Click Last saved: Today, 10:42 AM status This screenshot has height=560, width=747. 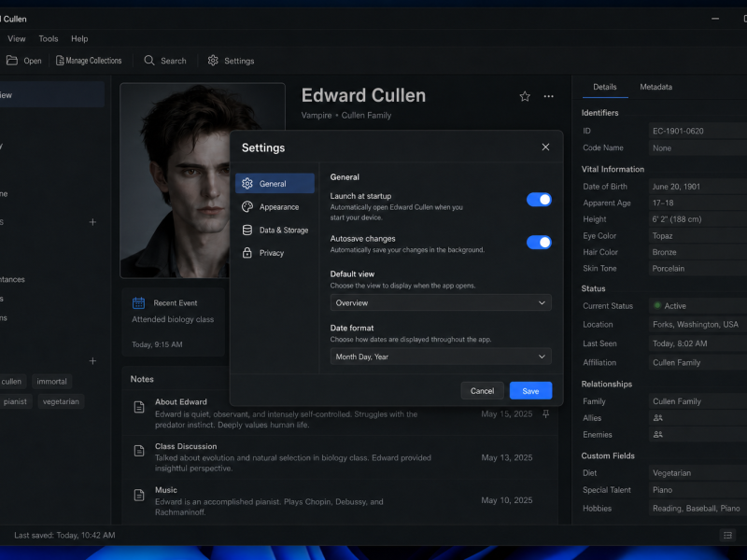(64, 535)
